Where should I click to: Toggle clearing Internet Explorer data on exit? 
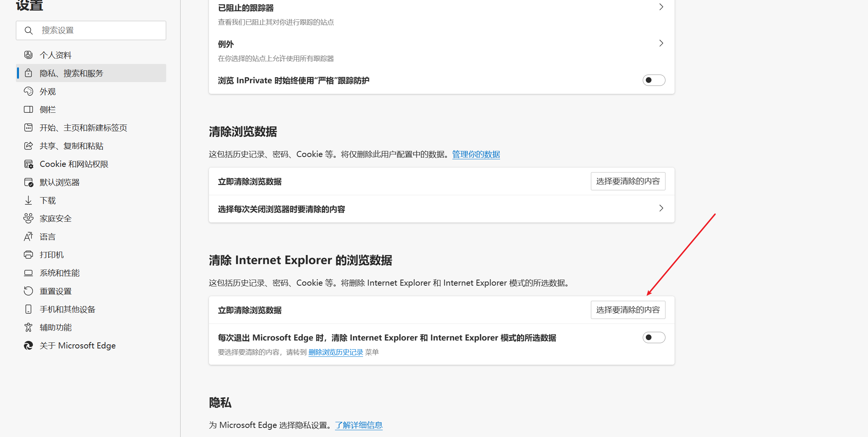tap(654, 337)
